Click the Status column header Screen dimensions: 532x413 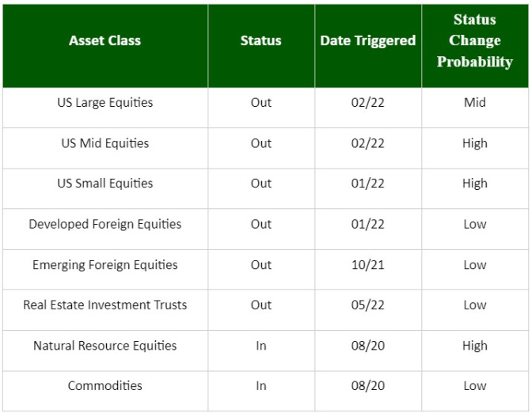(261, 40)
